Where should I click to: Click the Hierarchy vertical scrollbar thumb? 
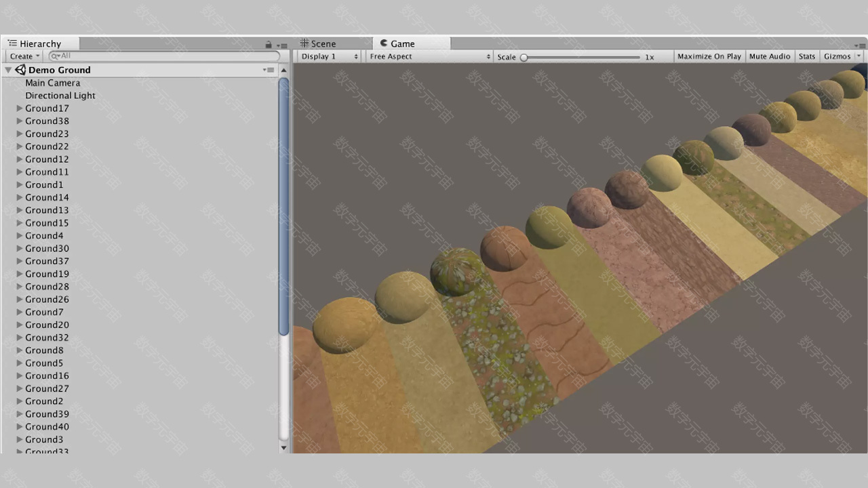pos(283,206)
